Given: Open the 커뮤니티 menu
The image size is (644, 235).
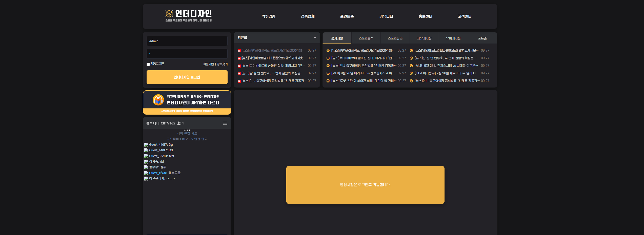Looking at the screenshot, I should point(386,16).
